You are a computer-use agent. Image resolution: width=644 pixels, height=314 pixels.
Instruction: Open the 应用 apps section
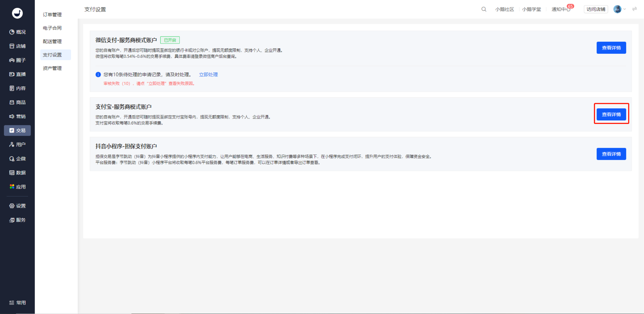(x=17, y=187)
